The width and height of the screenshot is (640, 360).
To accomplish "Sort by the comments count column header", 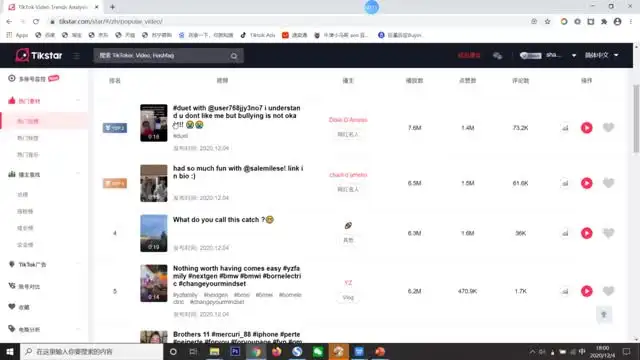I will click(x=520, y=81).
